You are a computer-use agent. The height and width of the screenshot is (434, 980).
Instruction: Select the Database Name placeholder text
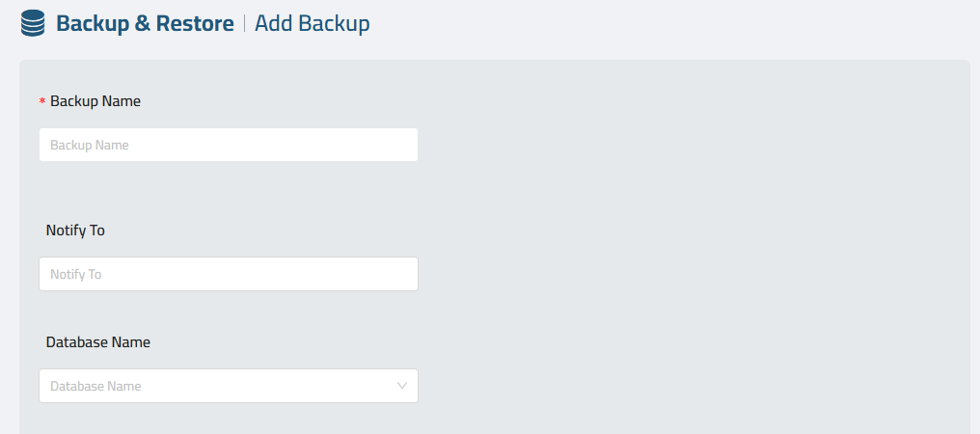[95, 386]
